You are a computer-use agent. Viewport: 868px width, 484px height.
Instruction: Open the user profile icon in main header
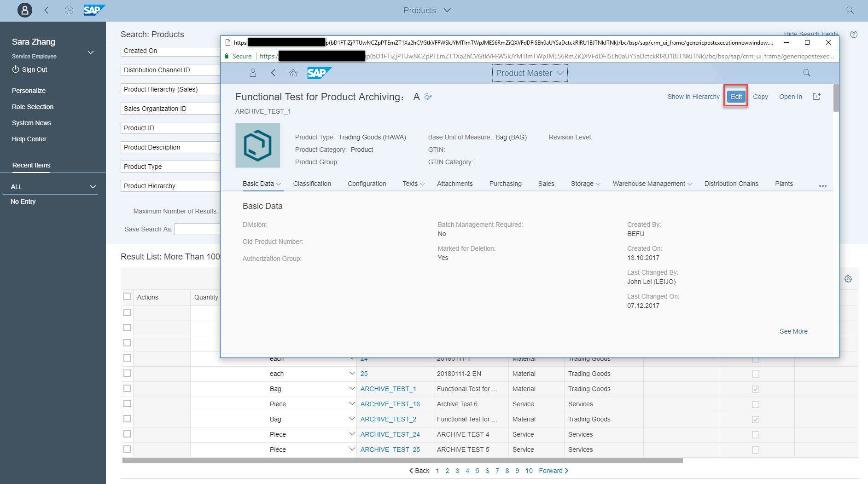pos(25,10)
